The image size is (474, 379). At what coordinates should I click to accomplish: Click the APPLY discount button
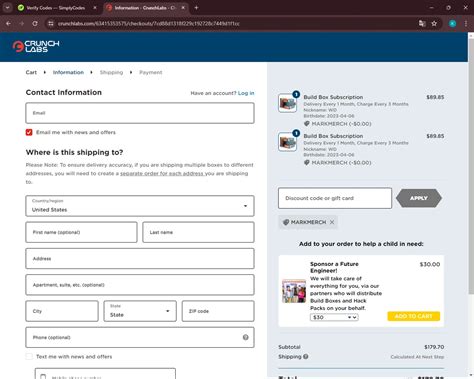click(x=419, y=198)
